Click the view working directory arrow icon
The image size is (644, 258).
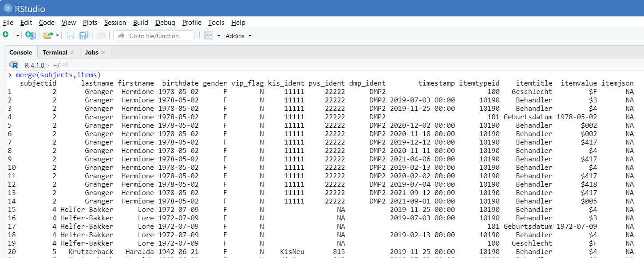pos(65,65)
